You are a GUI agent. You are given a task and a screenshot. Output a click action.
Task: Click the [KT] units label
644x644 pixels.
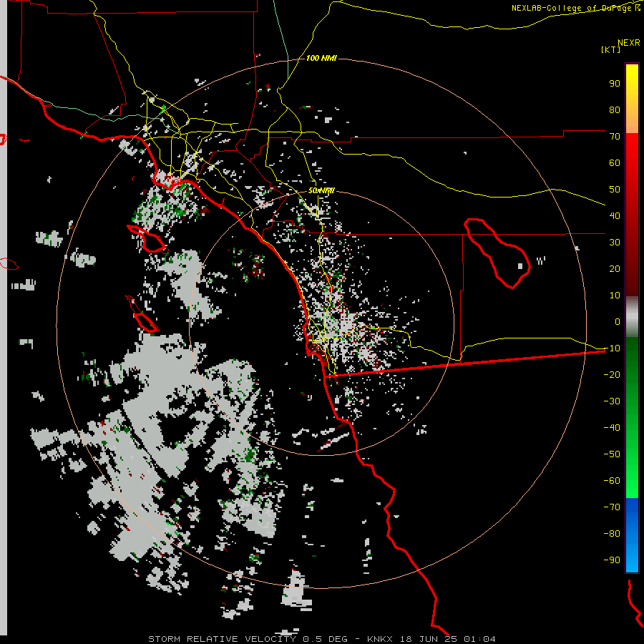[x=611, y=49]
